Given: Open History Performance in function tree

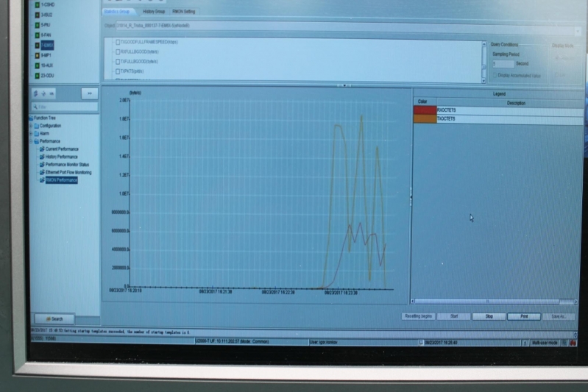Looking at the screenshot, I should click(x=62, y=157).
